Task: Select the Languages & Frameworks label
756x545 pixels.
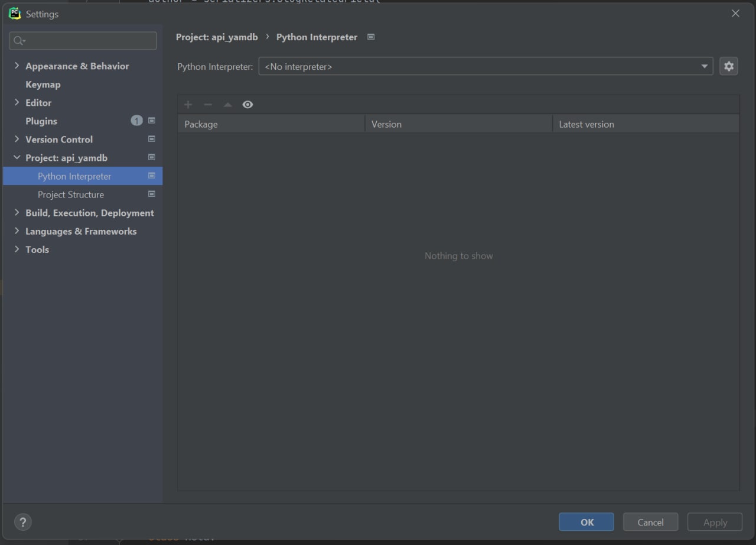Action: [x=81, y=231]
